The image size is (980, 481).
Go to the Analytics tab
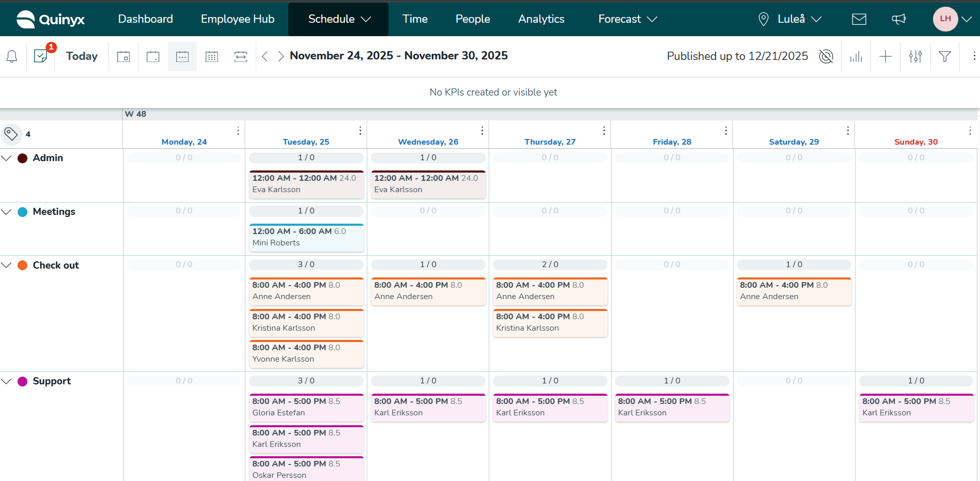click(541, 19)
